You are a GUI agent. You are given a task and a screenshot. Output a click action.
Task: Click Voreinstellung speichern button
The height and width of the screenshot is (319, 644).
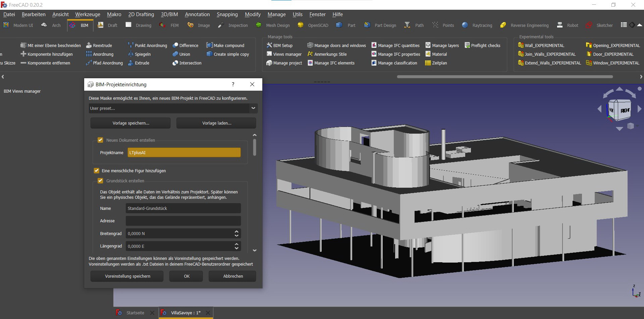[127, 276]
